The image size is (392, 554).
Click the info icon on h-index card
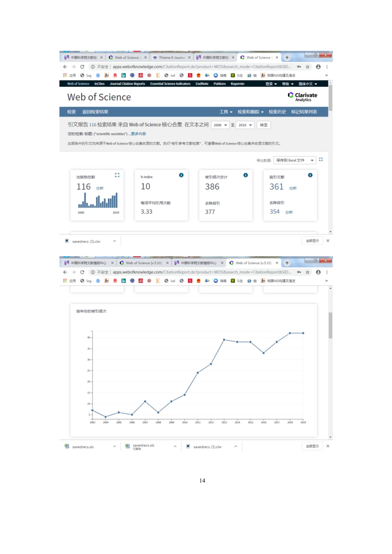pos(181,175)
